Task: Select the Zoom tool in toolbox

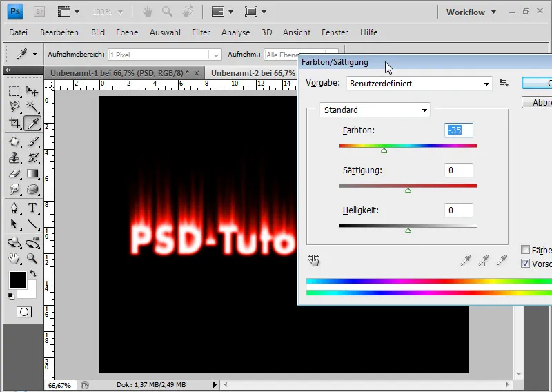Action: coord(32,259)
